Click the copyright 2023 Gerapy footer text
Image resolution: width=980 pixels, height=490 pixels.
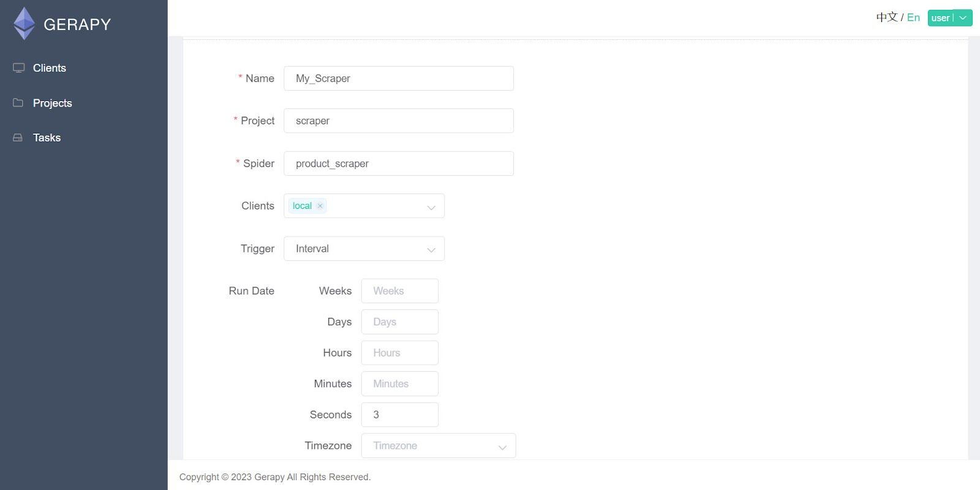(275, 477)
